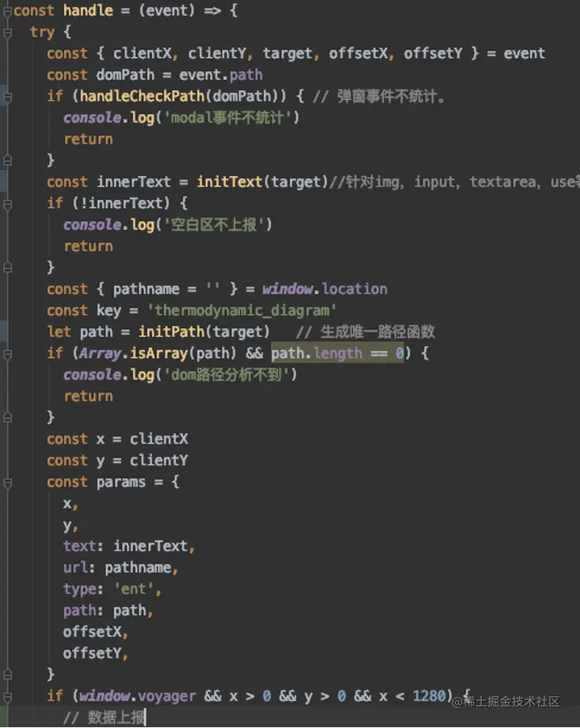Click 'target' in the destructuring line
The image size is (580, 728).
288,54
